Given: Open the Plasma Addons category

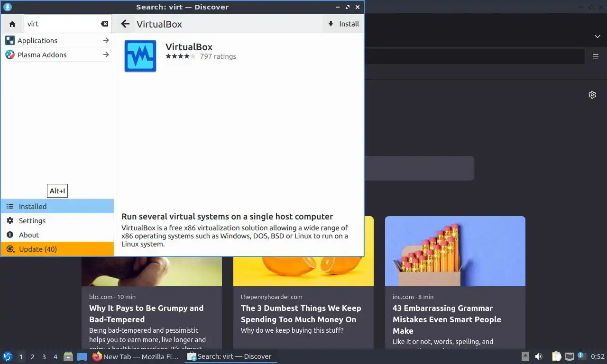Looking at the screenshot, I should point(57,55).
